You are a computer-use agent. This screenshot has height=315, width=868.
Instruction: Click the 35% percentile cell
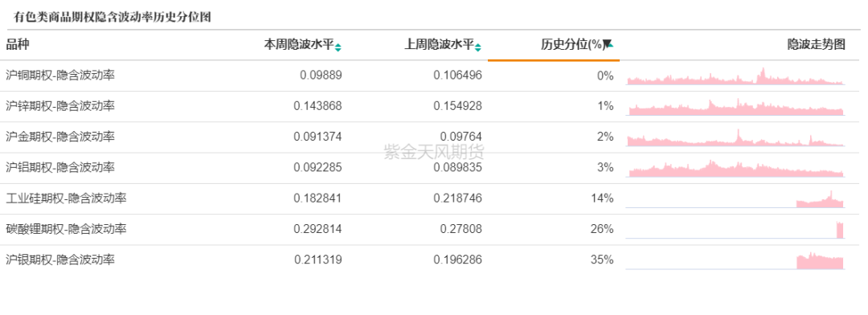(602, 260)
